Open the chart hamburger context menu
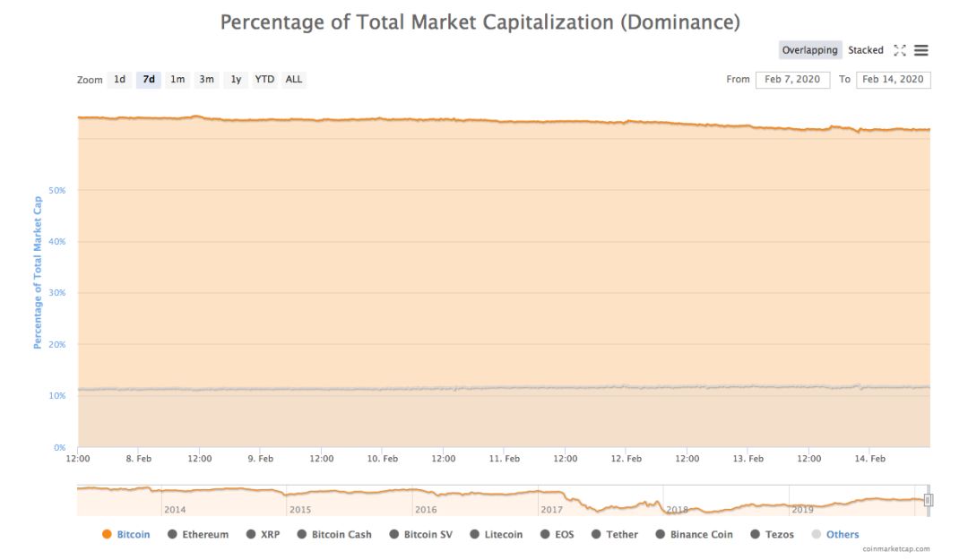The height and width of the screenshot is (560, 968). [921, 50]
